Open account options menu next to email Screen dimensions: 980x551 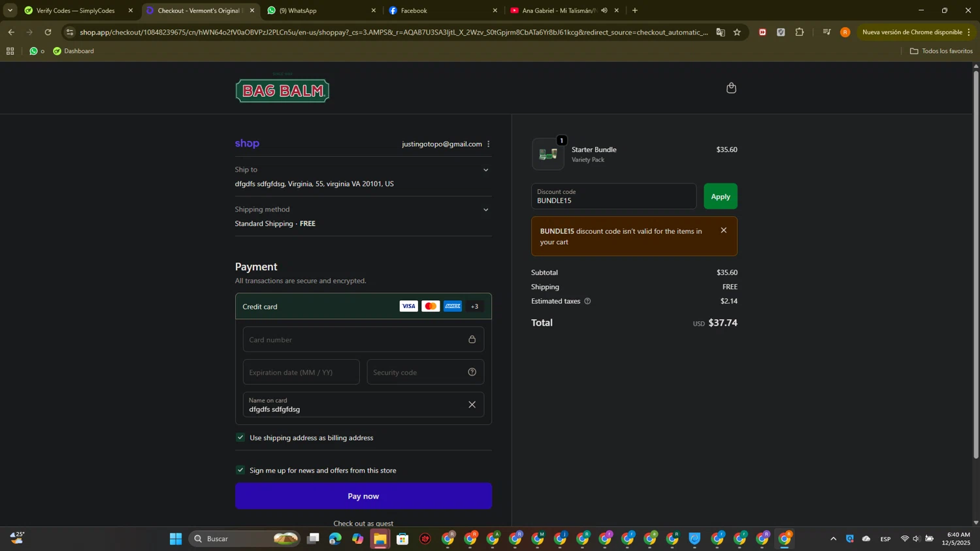pyautogui.click(x=488, y=144)
